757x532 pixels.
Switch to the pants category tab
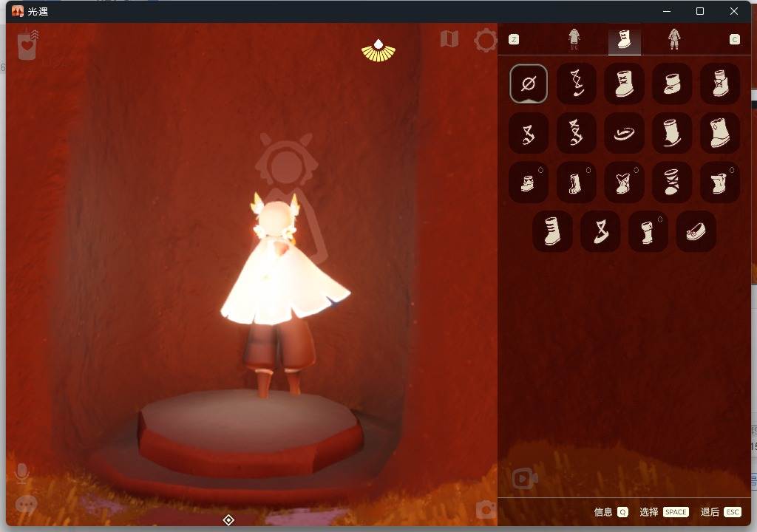tap(574, 39)
